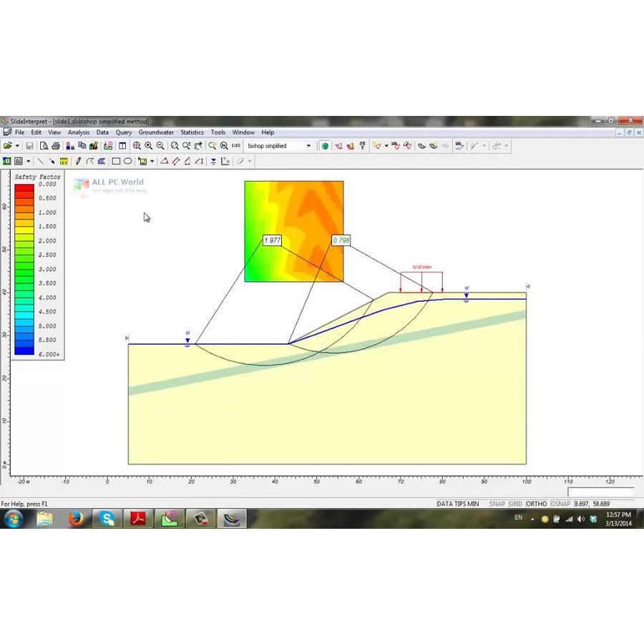Click the show slices icon
The width and height of the screenshot is (644, 644).
(421, 146)
